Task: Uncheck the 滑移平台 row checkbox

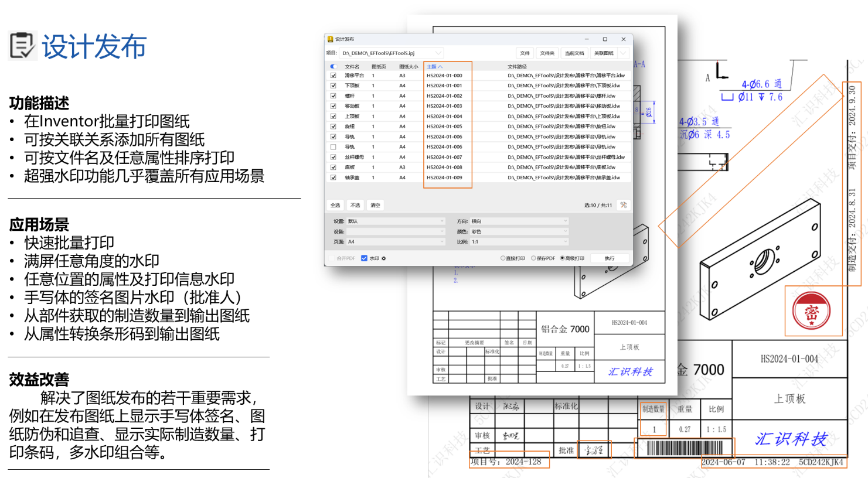Action: pyautogui.click(x=333, y=76)
